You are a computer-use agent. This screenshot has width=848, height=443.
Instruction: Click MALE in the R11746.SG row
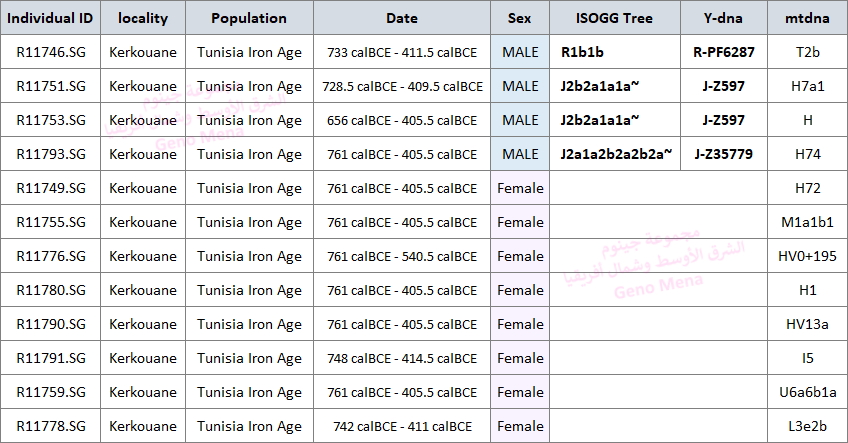click(520, 52)
